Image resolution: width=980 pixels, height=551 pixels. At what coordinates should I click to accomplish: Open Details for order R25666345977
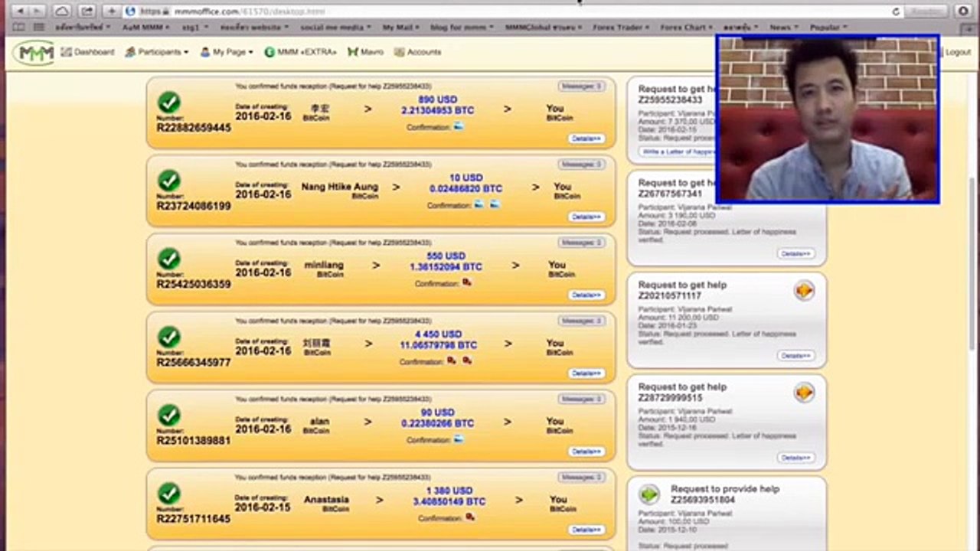(586, 373)
